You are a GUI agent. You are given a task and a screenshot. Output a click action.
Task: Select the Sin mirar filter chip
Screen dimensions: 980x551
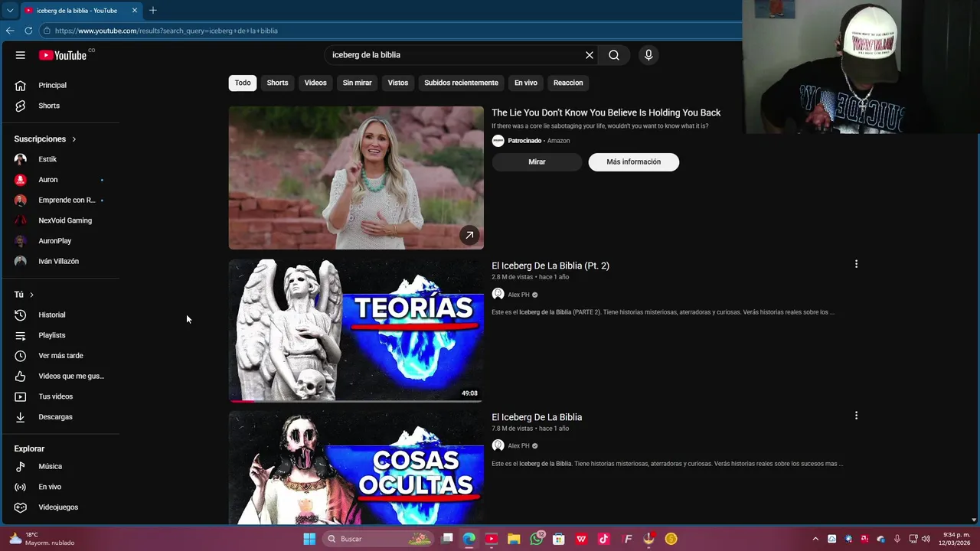(x=357, y=83)
